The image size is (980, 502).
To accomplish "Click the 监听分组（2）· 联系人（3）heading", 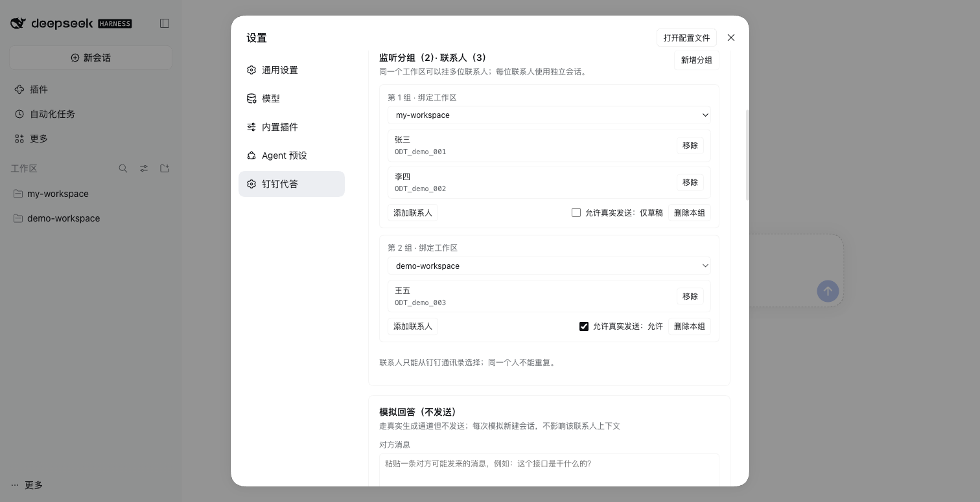I will point(433,58).
